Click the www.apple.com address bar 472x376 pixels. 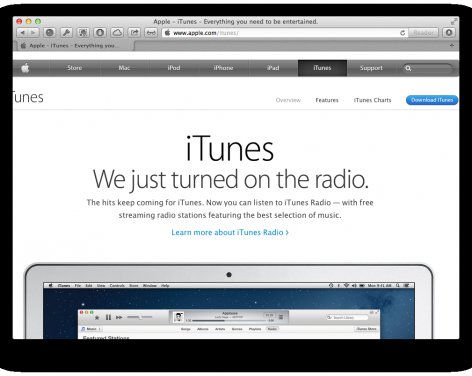(285, 33)
